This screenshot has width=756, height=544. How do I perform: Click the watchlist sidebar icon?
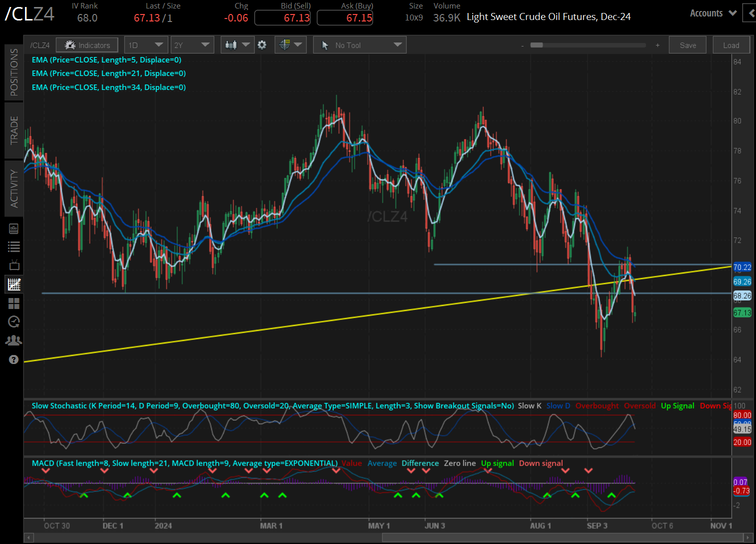[13, 246]
